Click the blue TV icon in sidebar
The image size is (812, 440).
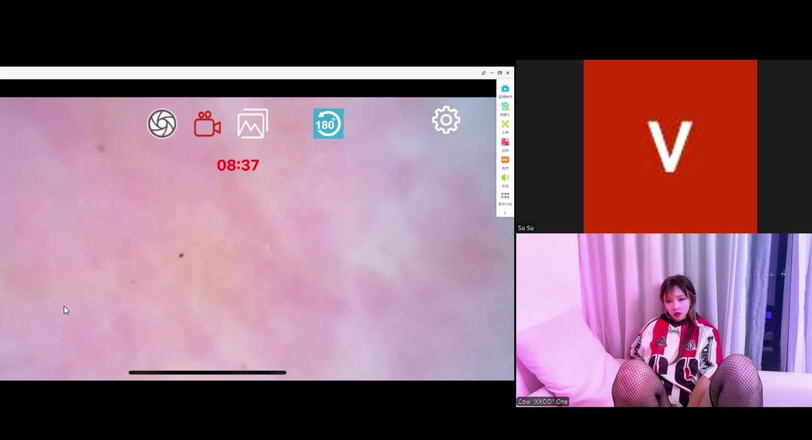pos(505,89)
